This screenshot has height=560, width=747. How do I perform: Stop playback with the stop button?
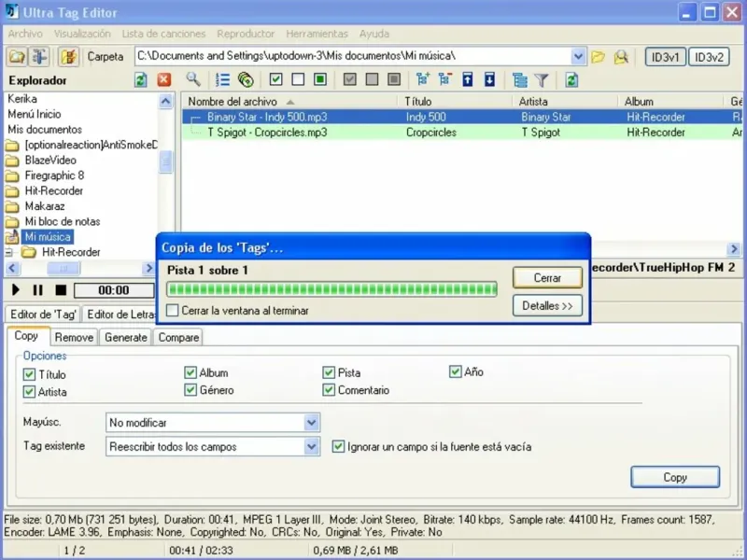(61, 289)
